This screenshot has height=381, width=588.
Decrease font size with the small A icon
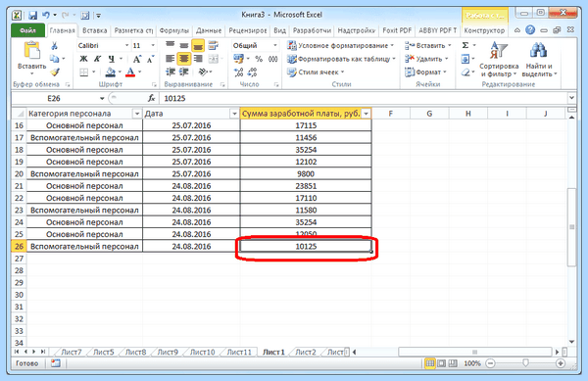[150, 59]
